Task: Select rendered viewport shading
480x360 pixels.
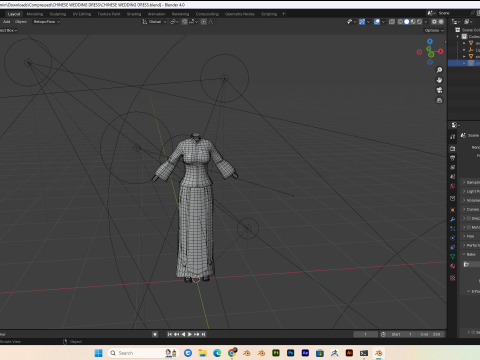Action: 419,22
